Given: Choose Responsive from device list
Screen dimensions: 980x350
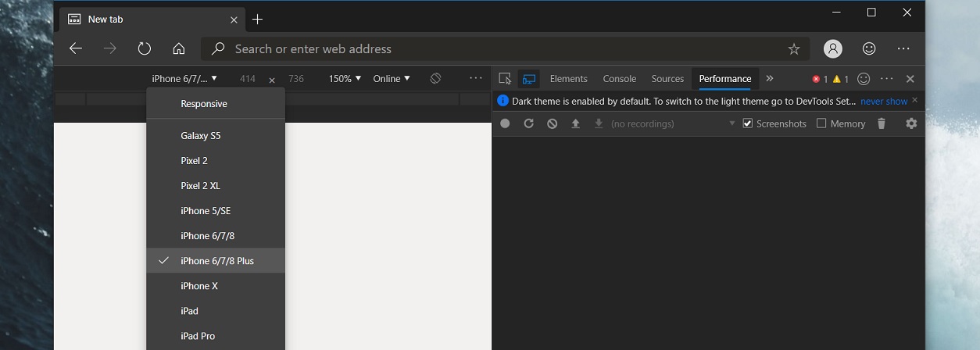Looking at the screenshot, I should [216, 104].
